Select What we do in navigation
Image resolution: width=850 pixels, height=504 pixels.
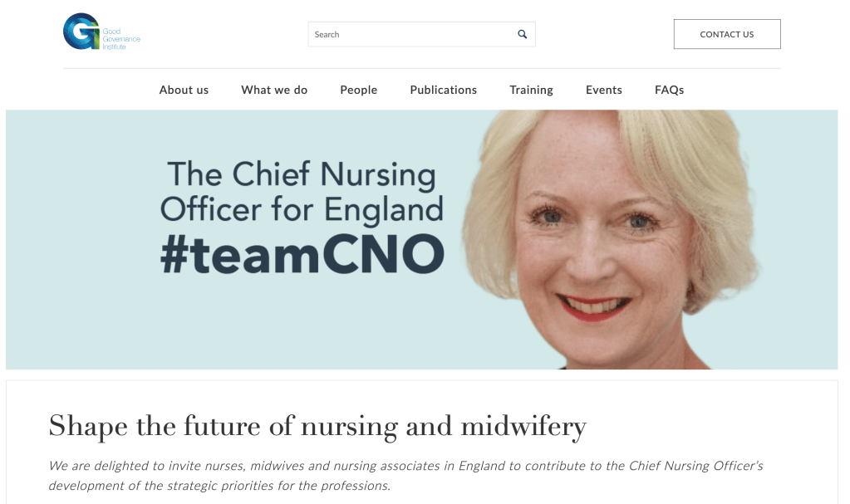click(274, 90)
